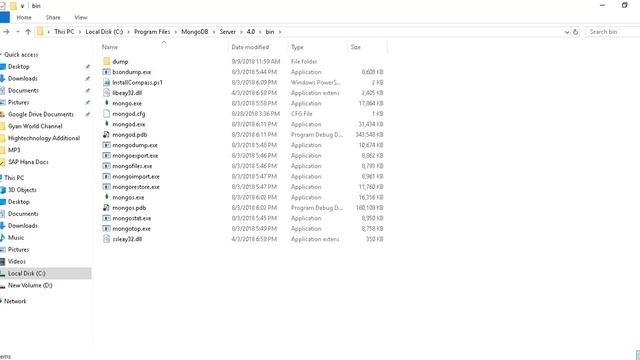Select the mongos.exe leaf icon
This screenshot has height=360, width=640.
[107, 197]
